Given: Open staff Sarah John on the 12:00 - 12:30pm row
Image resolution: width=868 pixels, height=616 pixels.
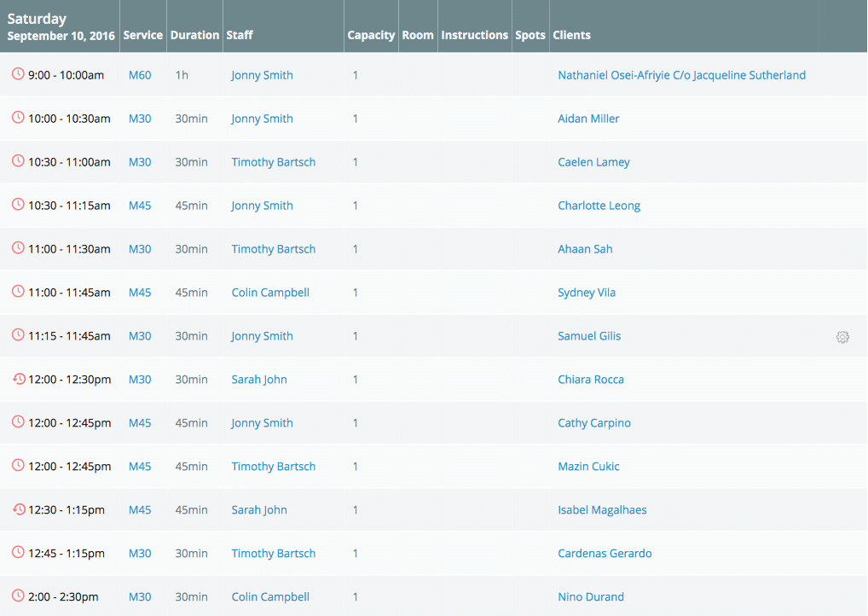Looking at the screenshot, I should point(259,380).
